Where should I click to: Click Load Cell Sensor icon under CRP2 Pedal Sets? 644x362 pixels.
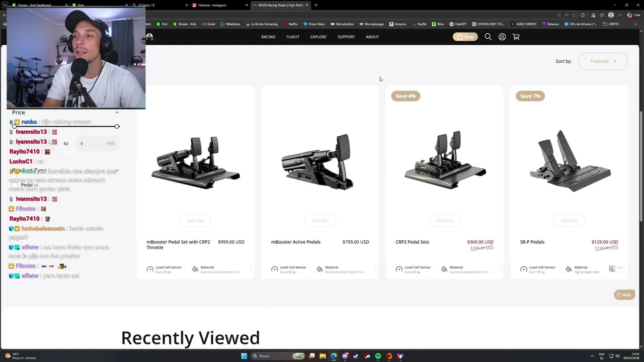pos(399,269)
